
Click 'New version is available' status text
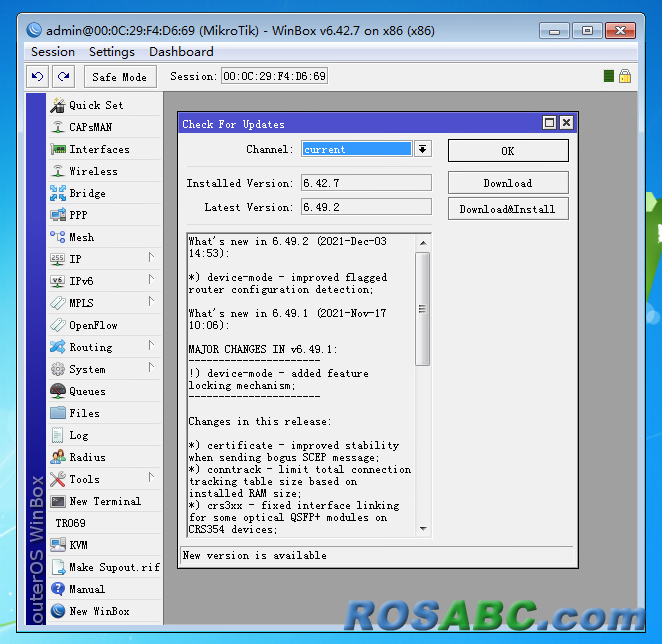[255, 555]
